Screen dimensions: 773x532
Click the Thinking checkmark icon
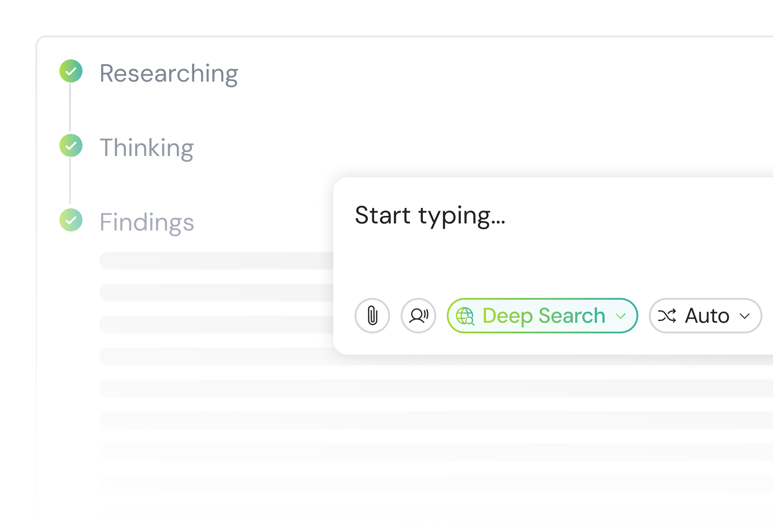pos(71,145)
